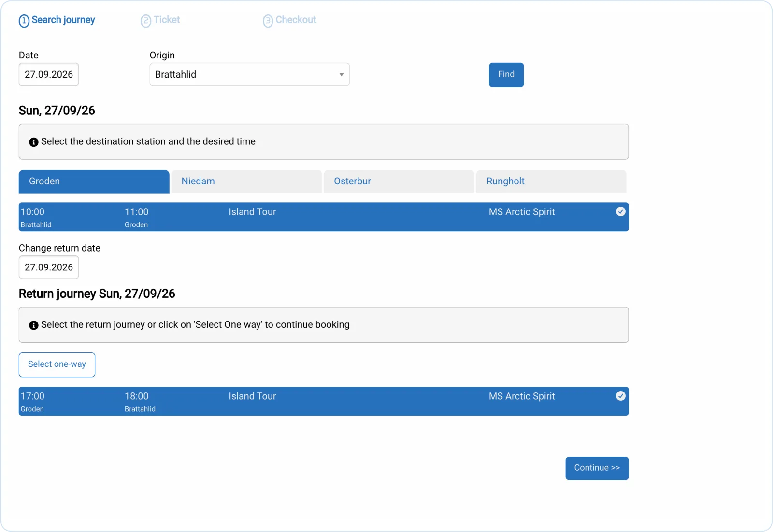773x532 pixels.
Task: Click the step 3 Checkout circle icon
Action: point(268,21)
